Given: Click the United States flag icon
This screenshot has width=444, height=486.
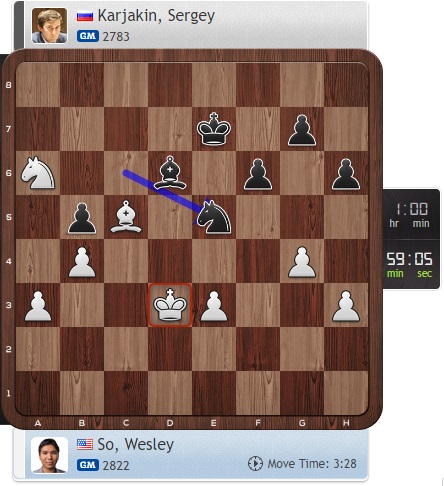Looking at the screenshot, I should point(85,444).
